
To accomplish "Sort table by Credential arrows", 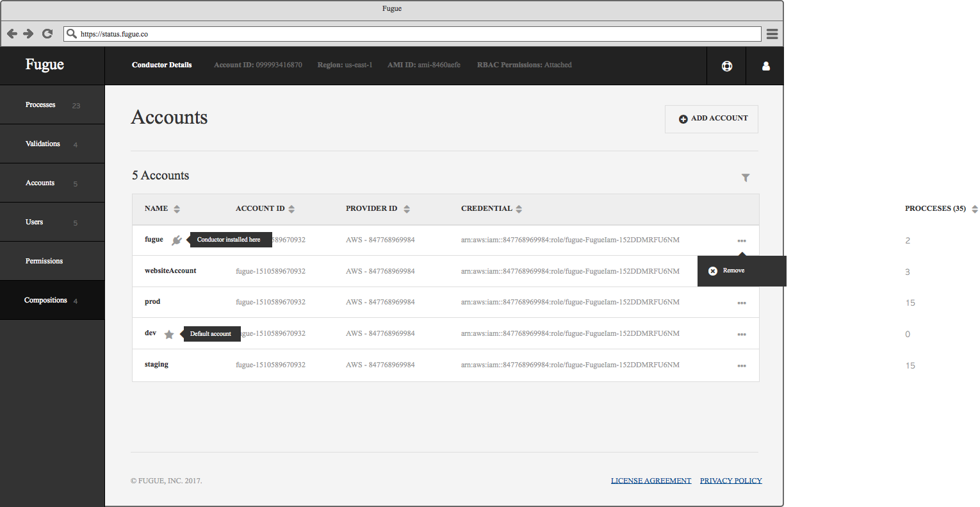I will (519, 209).
